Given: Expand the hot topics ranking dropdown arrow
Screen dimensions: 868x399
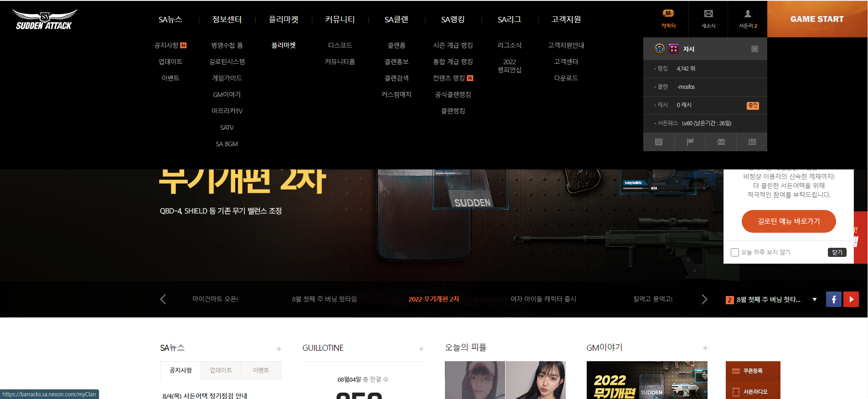Looking at the screenshot, I should pos(814,299).
